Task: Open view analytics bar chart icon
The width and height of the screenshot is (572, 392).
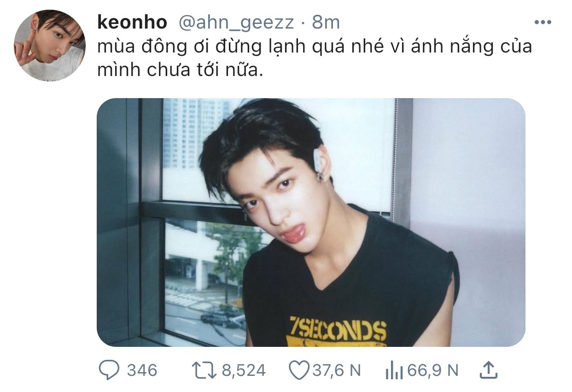Action: click(x=394, y=370)
